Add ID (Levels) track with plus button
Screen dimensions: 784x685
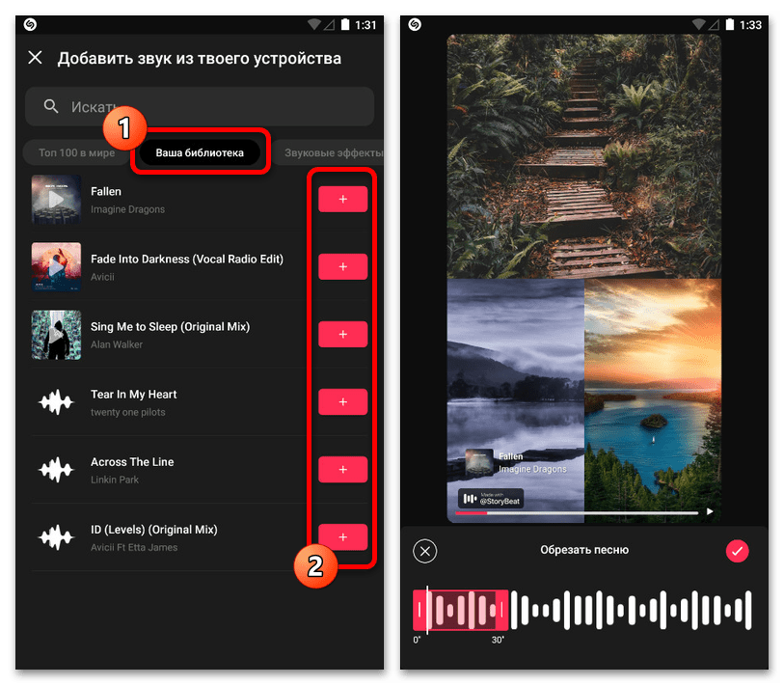[x=343, y=536]
